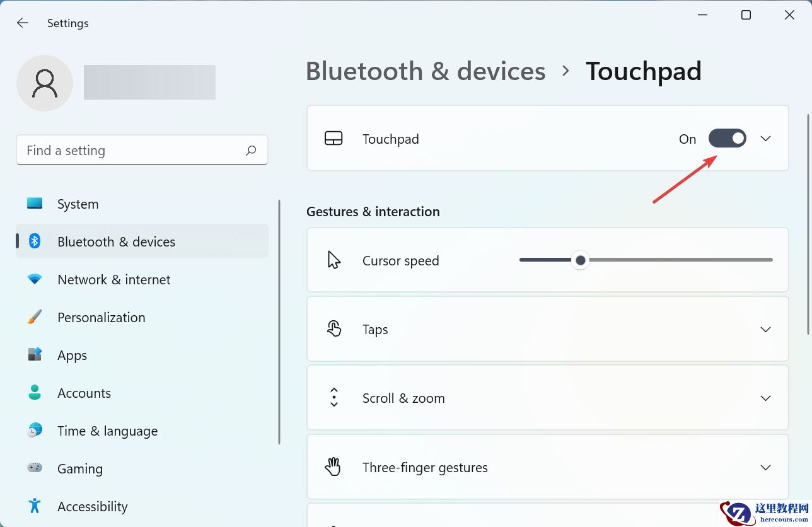Image resolution: width=812 pixels, height=527 pixels.
Task: Expand the Taps section
Action: (x=765, y=329)
